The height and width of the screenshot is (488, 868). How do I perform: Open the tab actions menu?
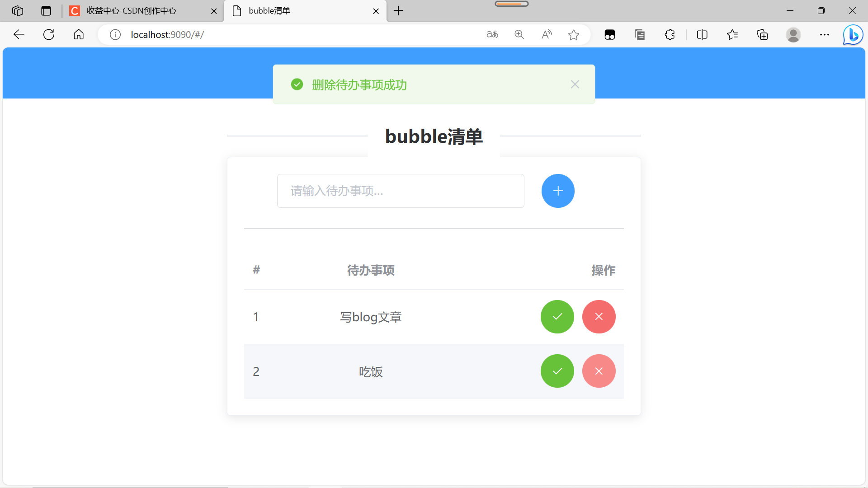[46, 11]
